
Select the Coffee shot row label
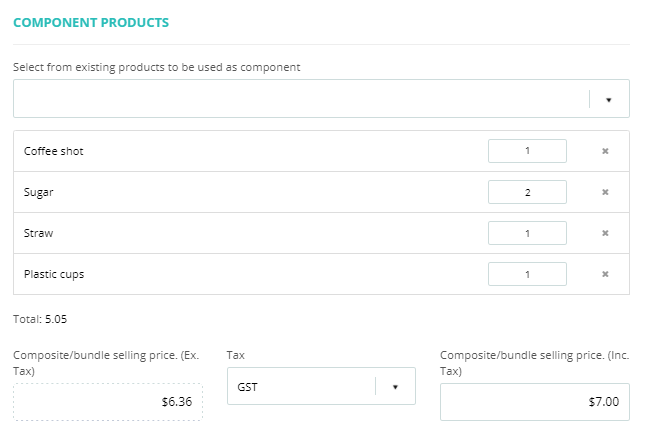53,151
